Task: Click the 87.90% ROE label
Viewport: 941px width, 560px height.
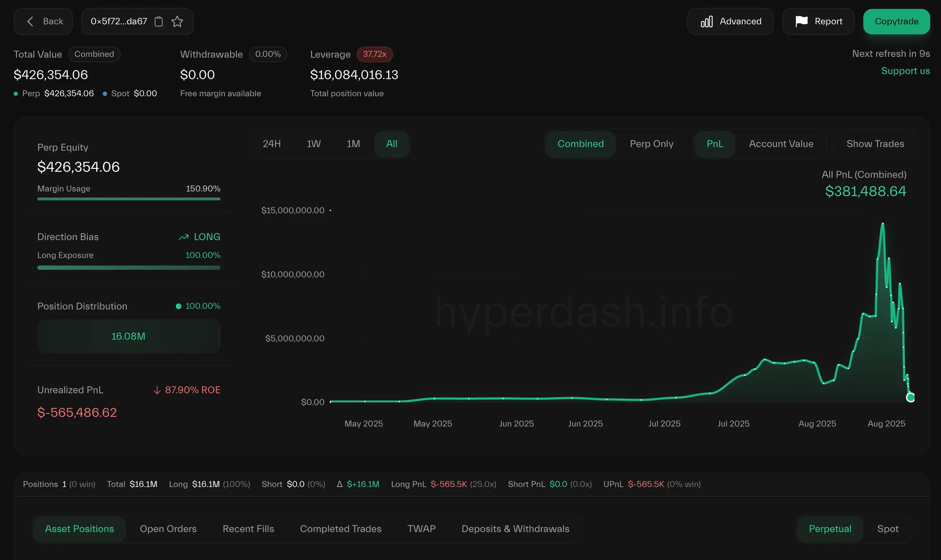Action: point(193,390)
